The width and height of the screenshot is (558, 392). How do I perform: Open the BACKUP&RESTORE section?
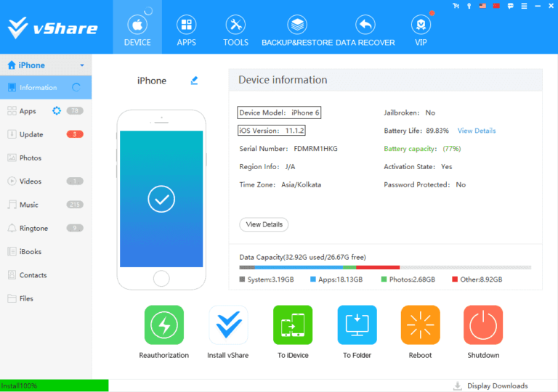[x=297, y=30]
